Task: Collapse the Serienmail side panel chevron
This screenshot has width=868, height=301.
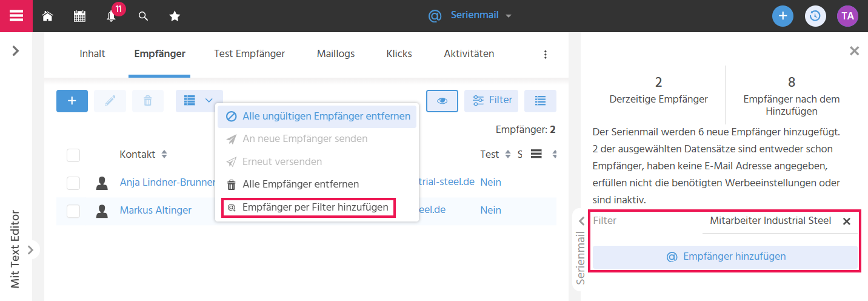Action: (x=581, y=221)
